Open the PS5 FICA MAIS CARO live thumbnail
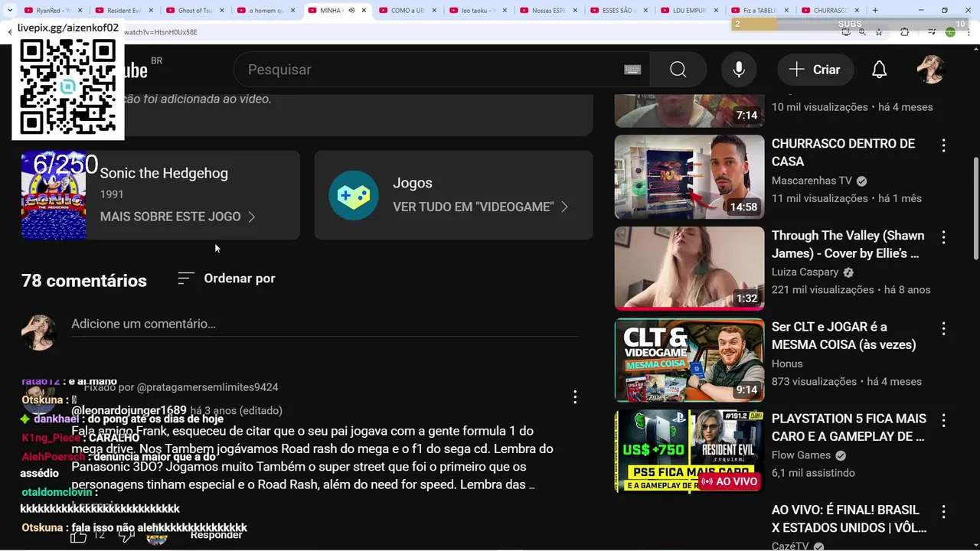The height and width of the screenshot is (551, 980). pos(689,452)
